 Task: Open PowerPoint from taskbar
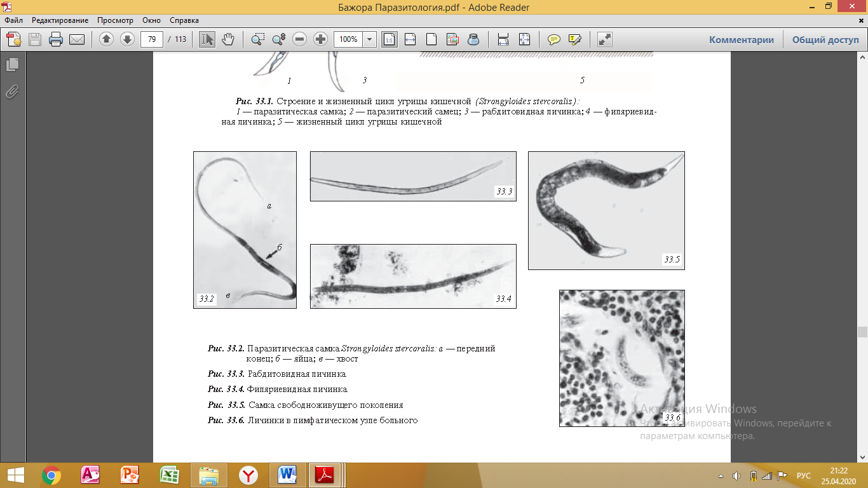click(130, 475)
